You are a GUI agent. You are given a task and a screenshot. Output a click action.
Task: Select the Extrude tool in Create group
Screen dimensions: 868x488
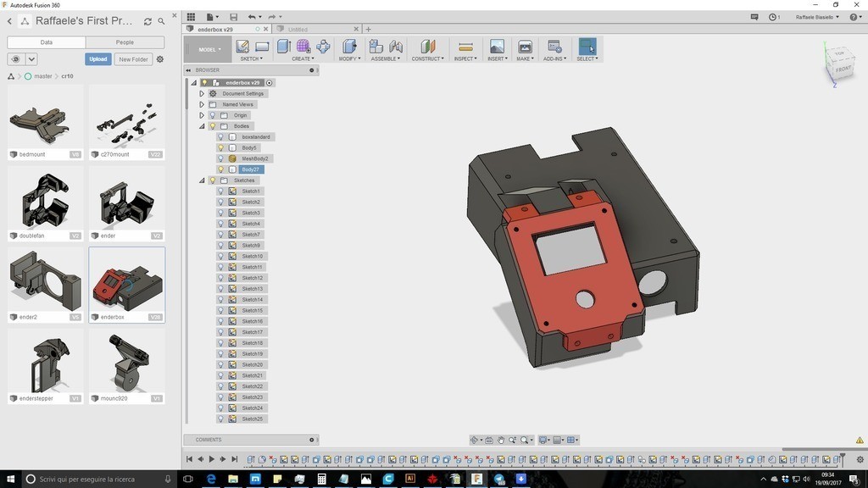[284, 47]
